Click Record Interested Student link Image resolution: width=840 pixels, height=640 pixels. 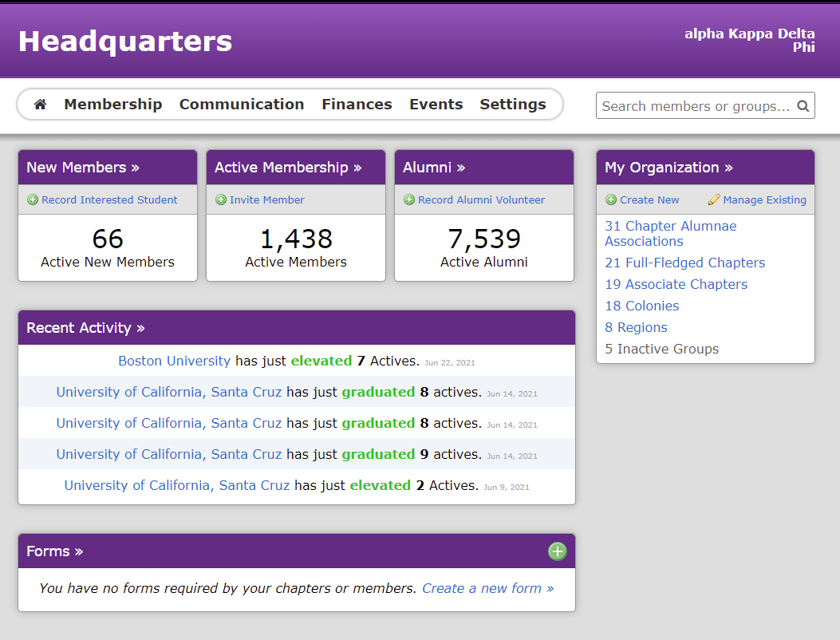109,200
